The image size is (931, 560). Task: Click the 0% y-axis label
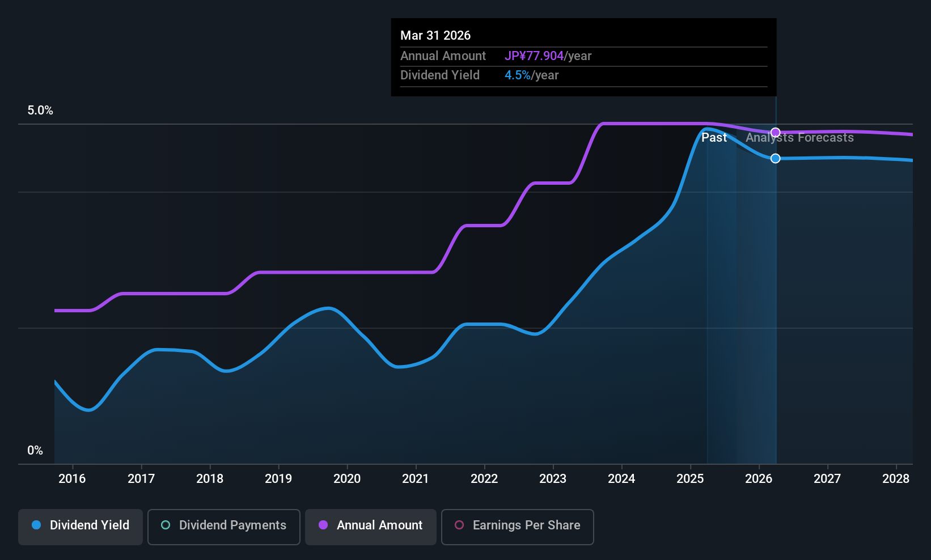click(x=35, y=451)
